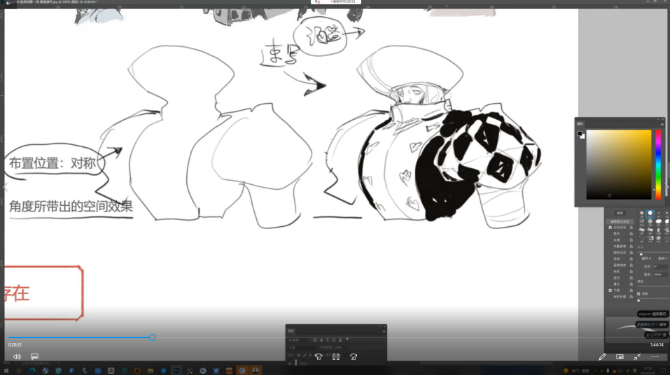Open the subtitles and captions icon
670x375 pixels.
35,357
